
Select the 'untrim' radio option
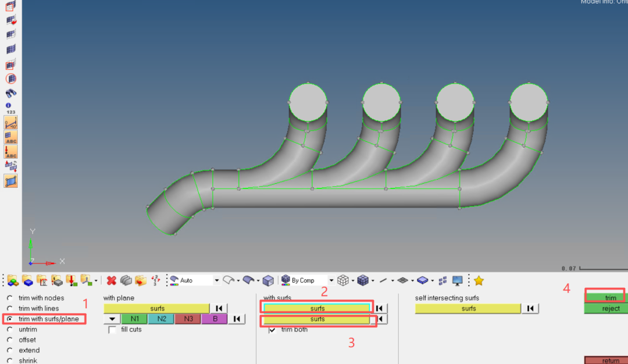[x=10, y=329]
